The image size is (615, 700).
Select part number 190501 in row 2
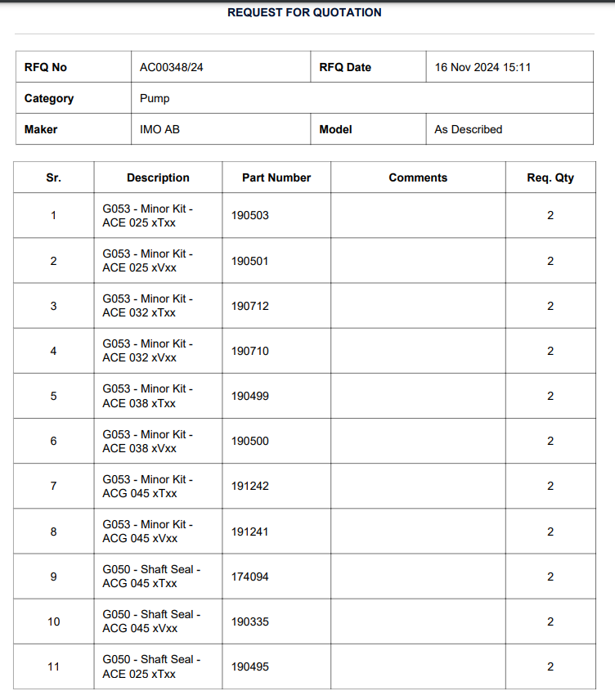(249, 261)
